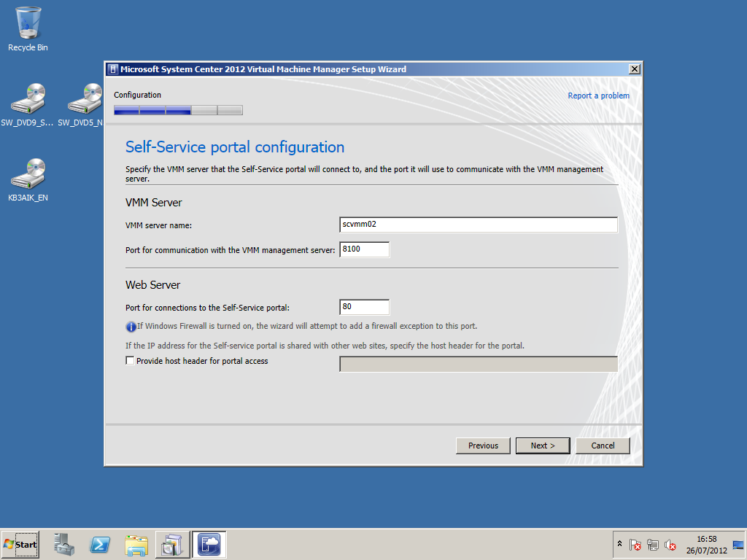Click the muted volume tray icon
747x560 pixels.
[670, 544]
